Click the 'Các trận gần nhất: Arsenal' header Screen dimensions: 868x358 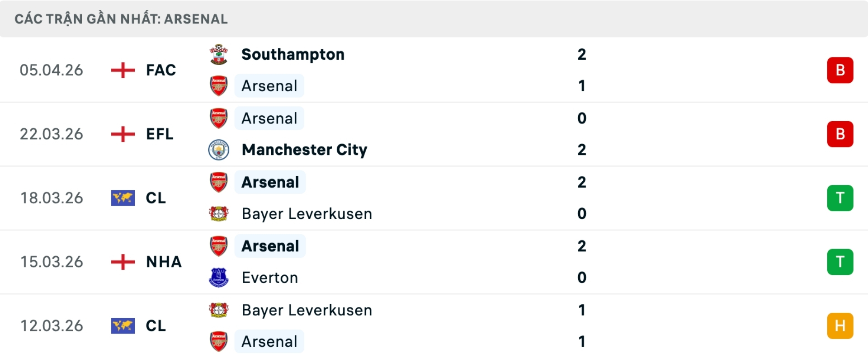pyautogui.click(x=121, y=19)
